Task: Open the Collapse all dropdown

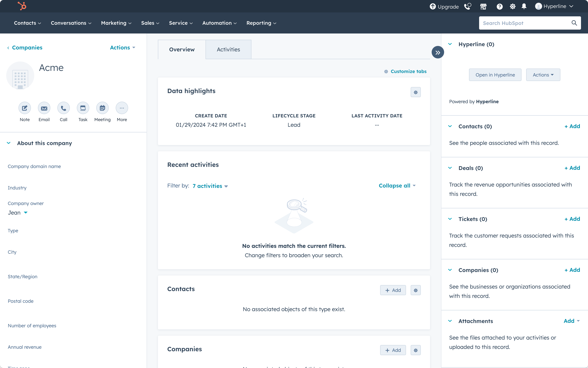Action: pyautogui.click(x=397, y=185)
